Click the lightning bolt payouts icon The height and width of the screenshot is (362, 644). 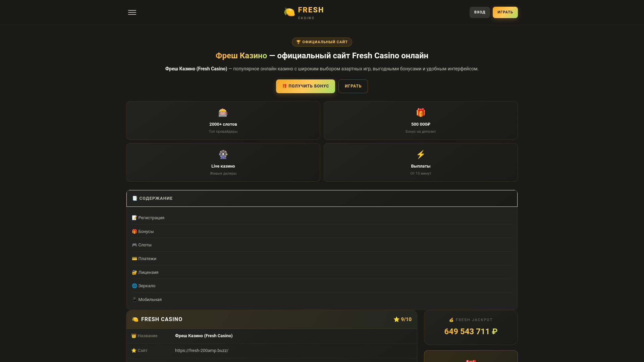pyautogui.click(x=421, y=155)
